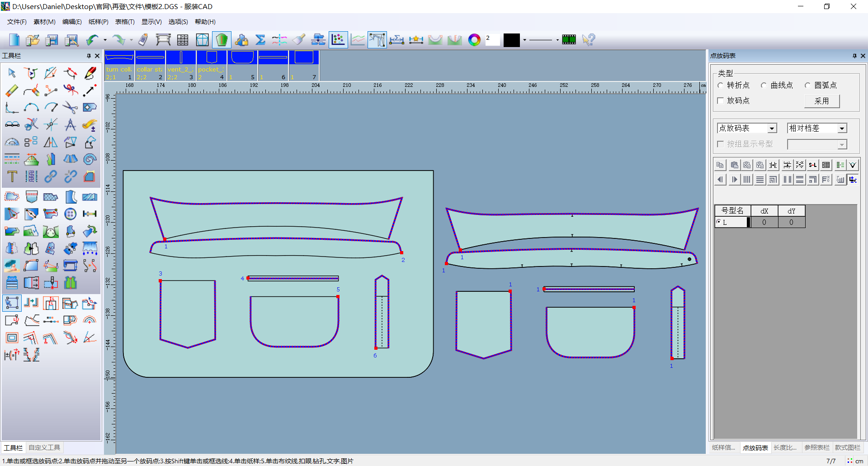The height and width of the screenshot is (466, 868).
Task: Click previous-size left arrow icon in grading panel
Action: coord(720,180)
